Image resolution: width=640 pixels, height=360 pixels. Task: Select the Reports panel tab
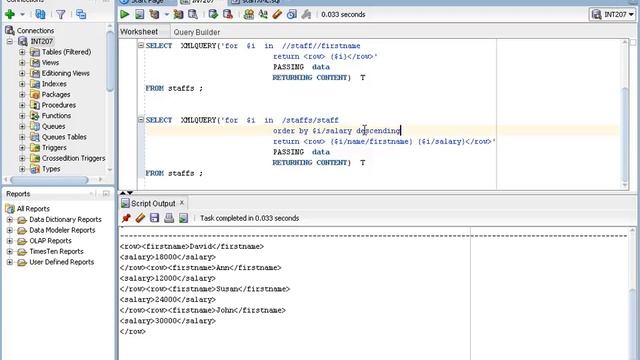coord(18,194)
